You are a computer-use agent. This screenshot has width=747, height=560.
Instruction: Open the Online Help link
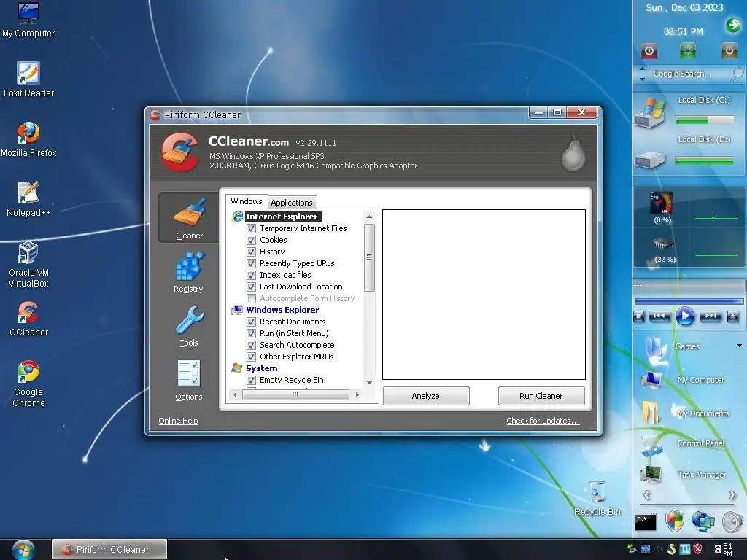point(178,421)
